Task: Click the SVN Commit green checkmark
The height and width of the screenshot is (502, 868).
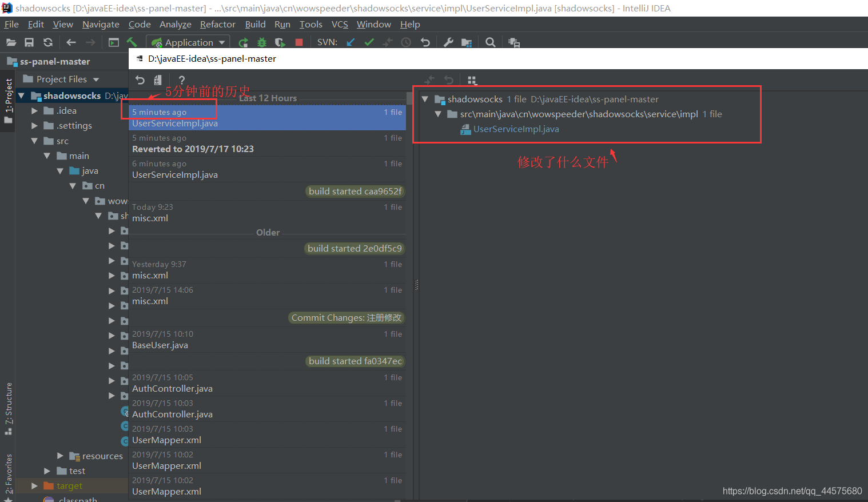Action: pos(369,42)
